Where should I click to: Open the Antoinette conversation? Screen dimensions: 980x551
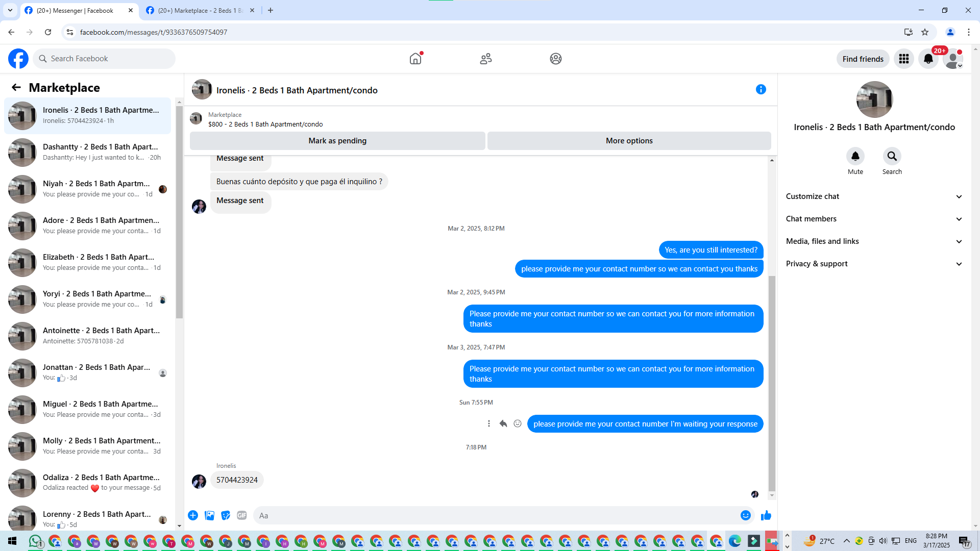(88, 336)
